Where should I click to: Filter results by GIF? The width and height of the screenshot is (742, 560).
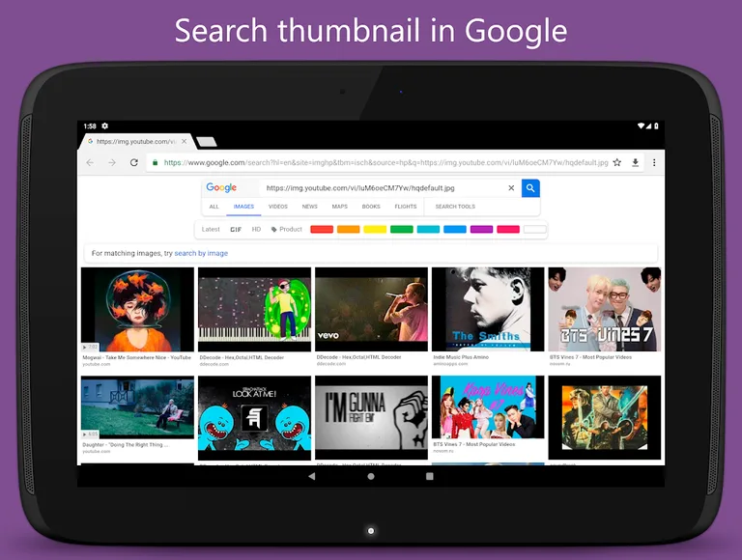236,230
